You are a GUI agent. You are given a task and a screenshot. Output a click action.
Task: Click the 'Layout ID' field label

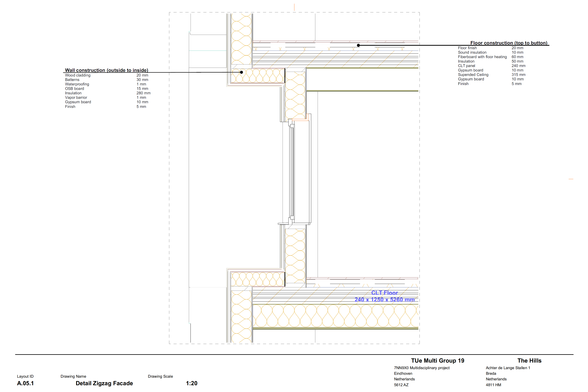(25, 376)
